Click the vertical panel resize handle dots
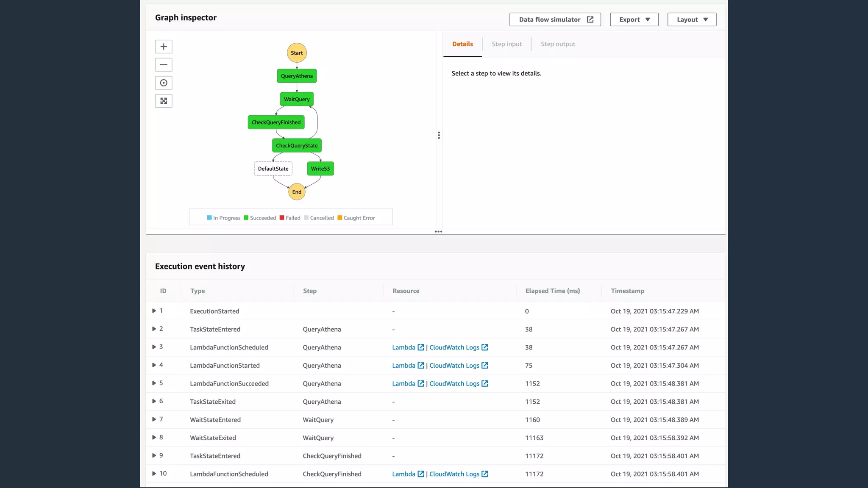Screen dimensions: 868x488 (x=439, y=135)
